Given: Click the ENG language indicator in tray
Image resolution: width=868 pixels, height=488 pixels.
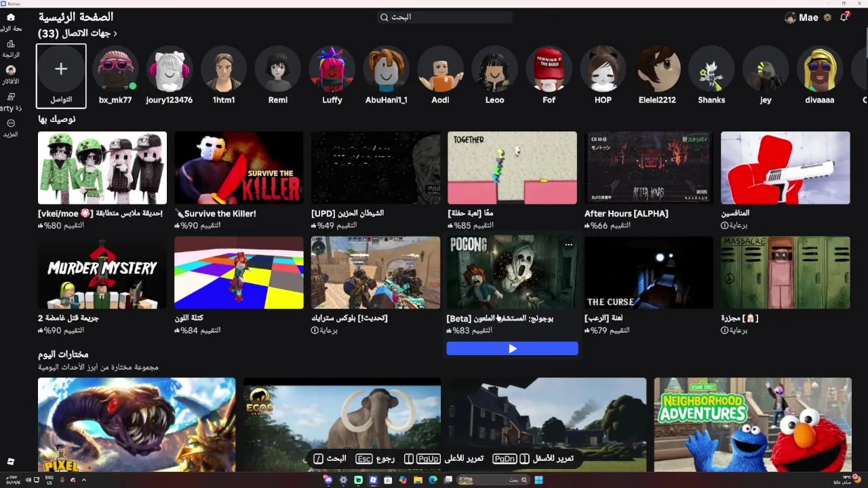Looking at the screenshot, I should [x=50, y=480].
